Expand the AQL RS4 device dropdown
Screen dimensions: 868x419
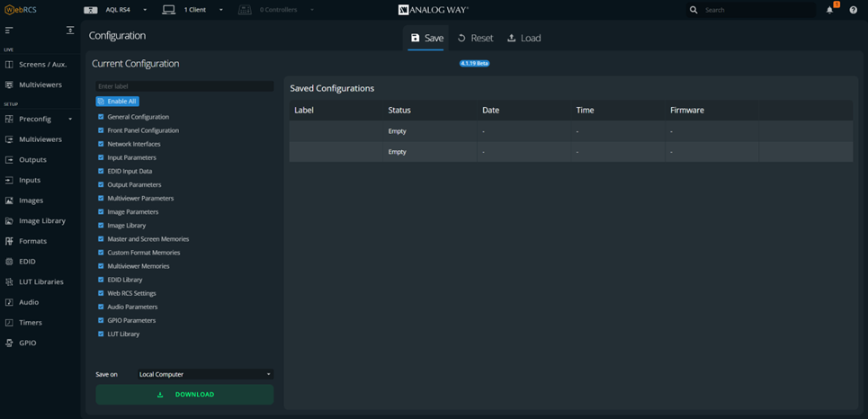click(x=126, y=10)
